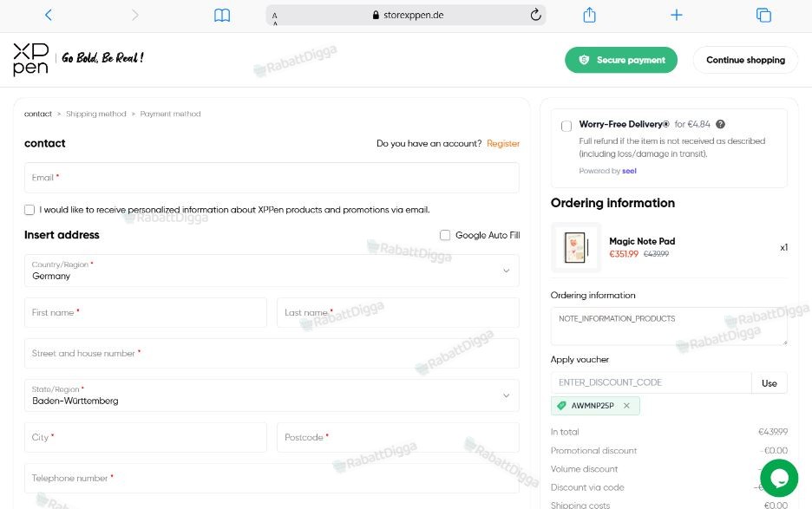
Task: Follow the Register link
Action: (x=503, y=143)
